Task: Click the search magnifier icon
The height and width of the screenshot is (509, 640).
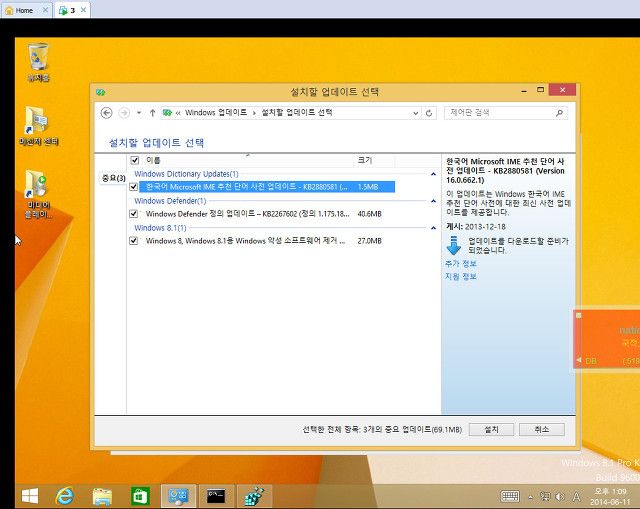Action: 559,113
